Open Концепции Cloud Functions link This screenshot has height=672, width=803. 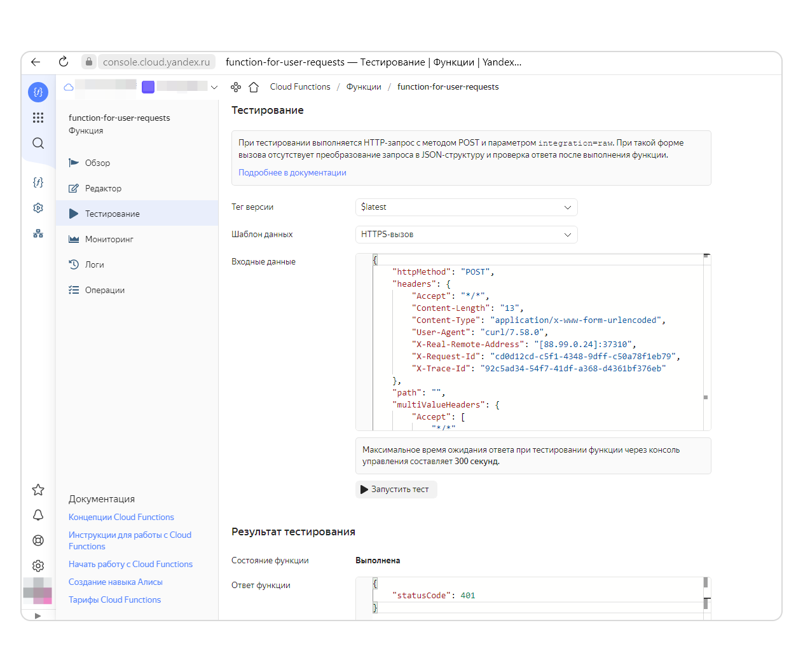tap(121, 518)
